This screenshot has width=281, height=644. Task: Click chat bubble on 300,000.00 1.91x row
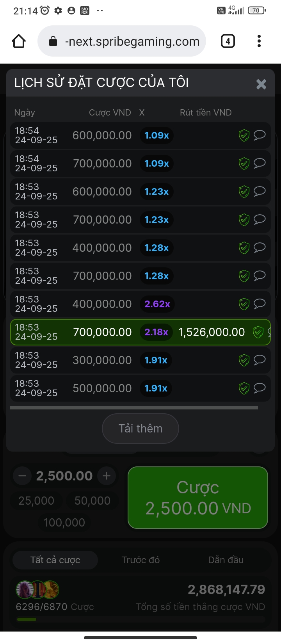[260, 360]
